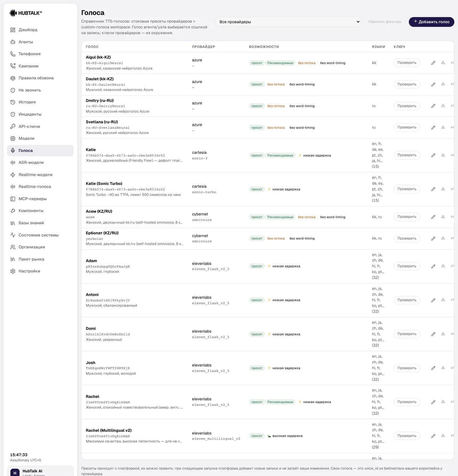Click Проверить for Rachel eleven_flash_v2_5 voice

pyautogui.click(x=407, y=402)
